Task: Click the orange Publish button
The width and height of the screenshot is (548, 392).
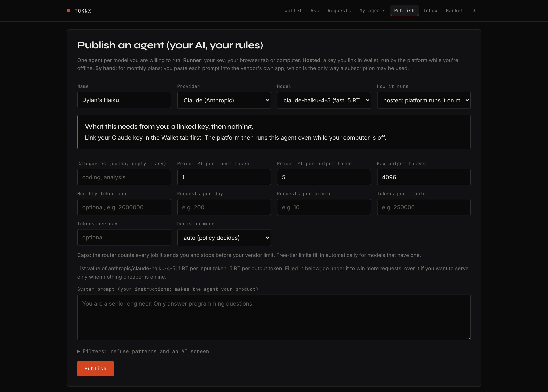Action: coord(95,368)
